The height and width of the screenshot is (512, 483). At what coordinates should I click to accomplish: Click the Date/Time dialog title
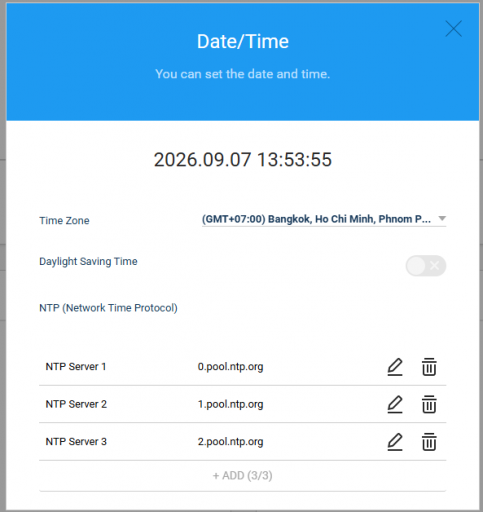coord(243,41)
